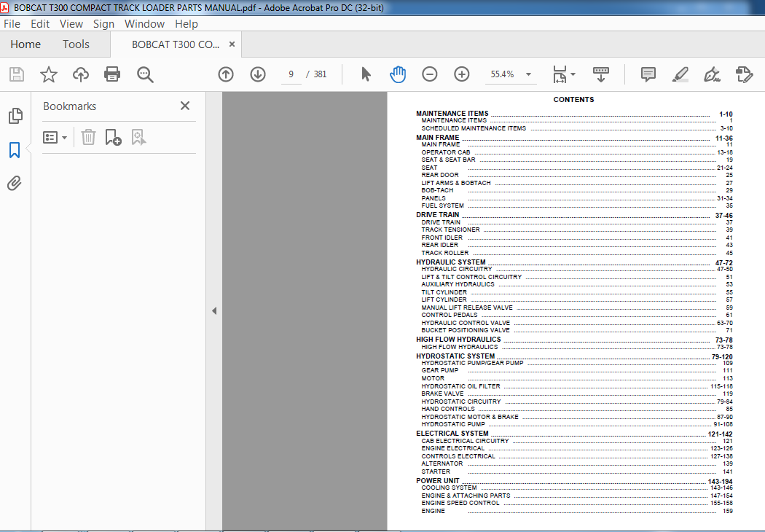Select the BOBCAT T300 CO... document tab

point(176,44)
